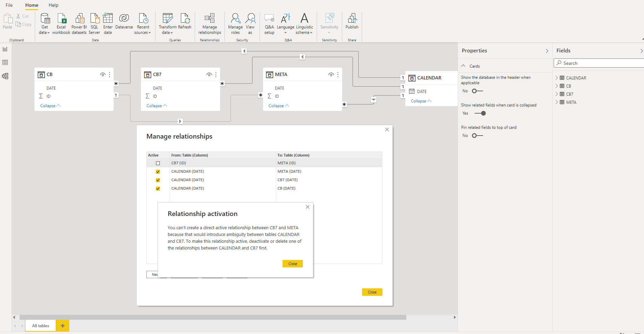Collapse the CB table card
The width and height of the screenshot is (644, 334).
click(50, 106)
